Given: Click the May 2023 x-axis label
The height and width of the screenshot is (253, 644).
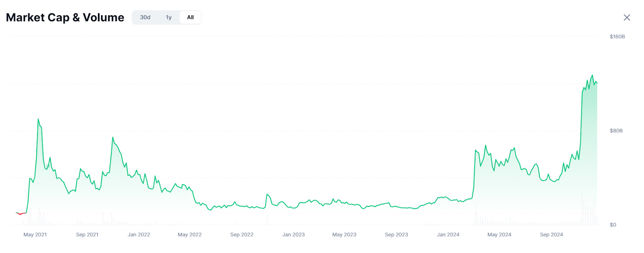Looking at the screenshot, I should click(344, 234).
